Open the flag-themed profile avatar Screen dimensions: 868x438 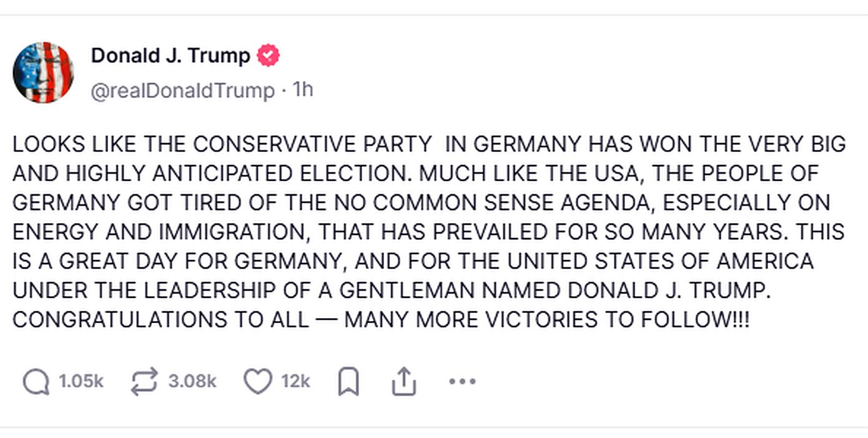click(x=43, y=72)
